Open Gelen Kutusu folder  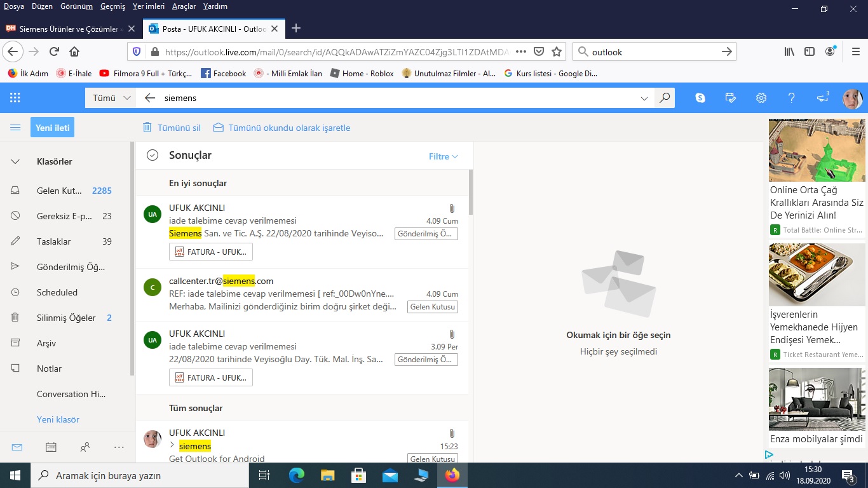[66, 191]
